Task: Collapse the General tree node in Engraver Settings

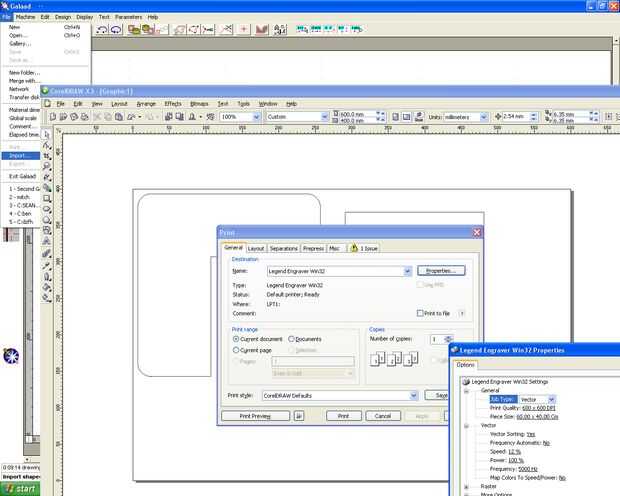Action: pos(467,391)
